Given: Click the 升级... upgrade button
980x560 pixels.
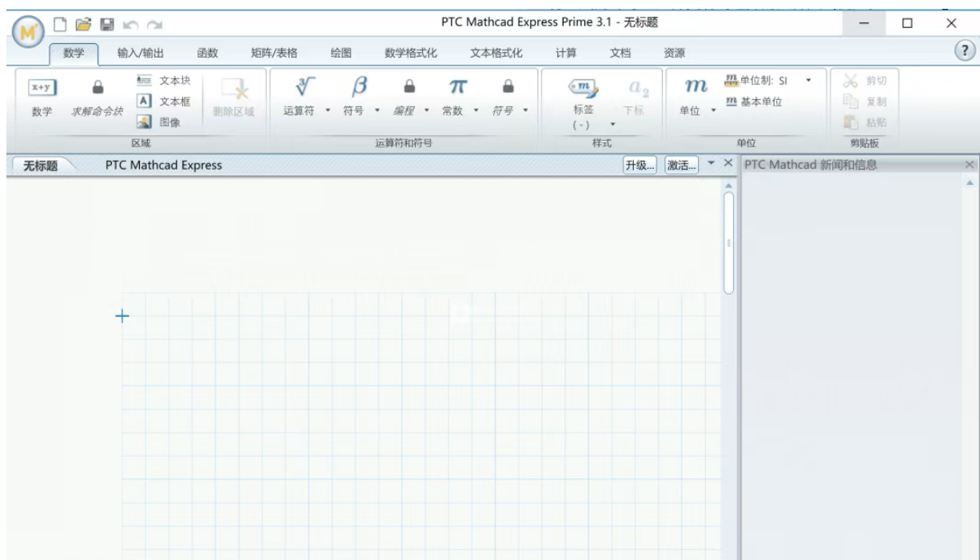Looking at the screenshot, I should click(x=639, y=165).
